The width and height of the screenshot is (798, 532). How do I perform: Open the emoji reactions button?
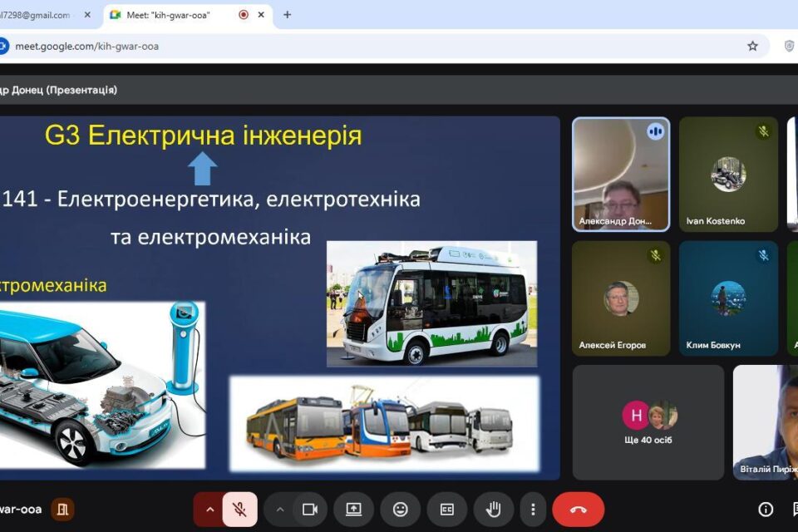tap(401, 509)
